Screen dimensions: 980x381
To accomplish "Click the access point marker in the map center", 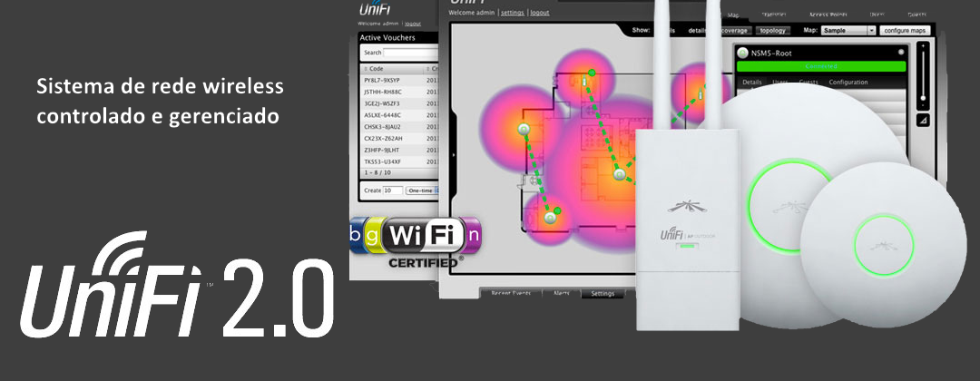I will pos(619,174).
